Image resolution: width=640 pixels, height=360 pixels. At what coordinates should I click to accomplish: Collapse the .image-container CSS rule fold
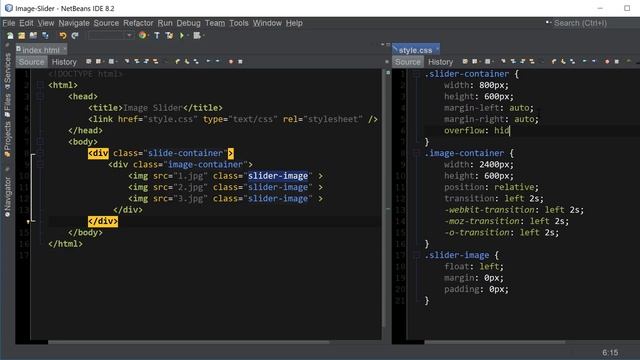point(416,153)
